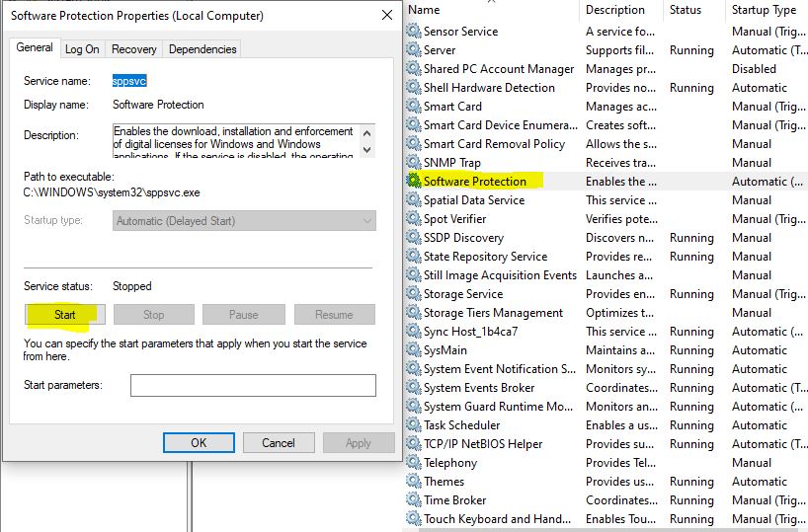808x532 pixels.
Task: Click the Still Image Acquisition Events gear icon
Action: tap(414, 275)
